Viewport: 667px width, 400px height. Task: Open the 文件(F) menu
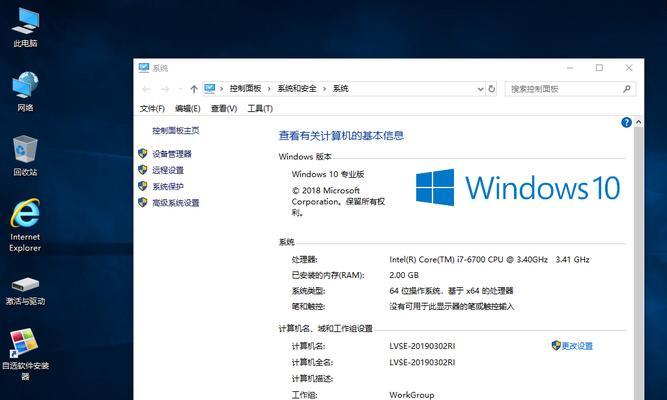pos(152,109)
